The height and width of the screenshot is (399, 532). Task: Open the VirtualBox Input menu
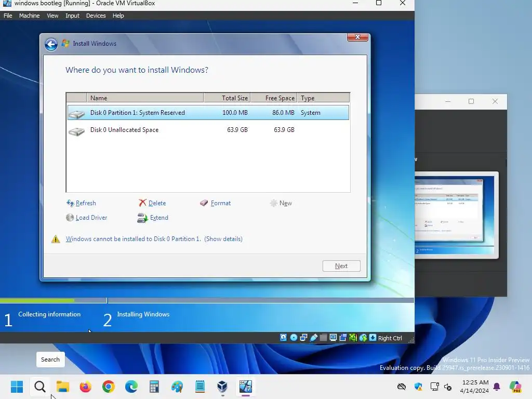[x=72, y=16]
